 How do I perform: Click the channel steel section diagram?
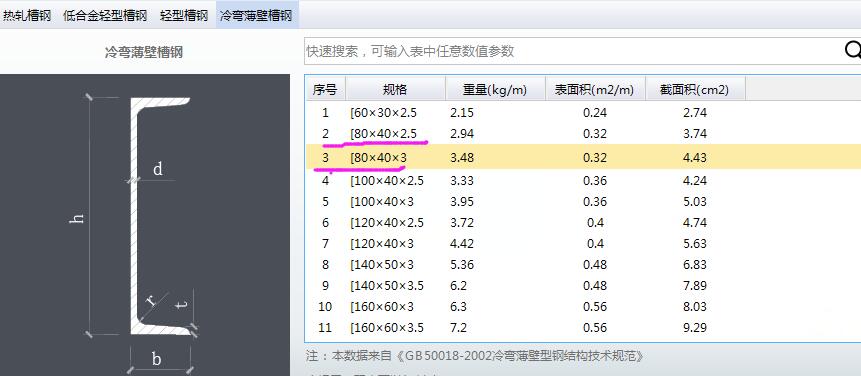144,225
